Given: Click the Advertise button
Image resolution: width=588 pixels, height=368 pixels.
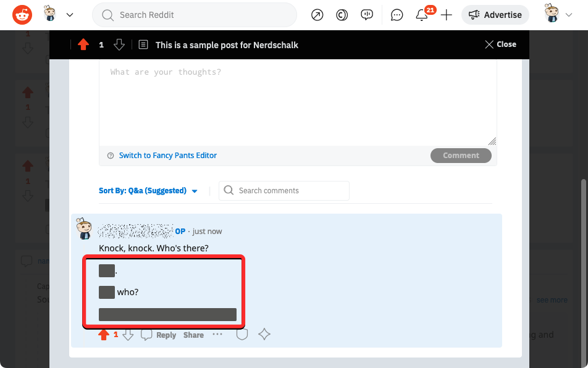Looking at the screenshot, I should [x=495, y=15].
